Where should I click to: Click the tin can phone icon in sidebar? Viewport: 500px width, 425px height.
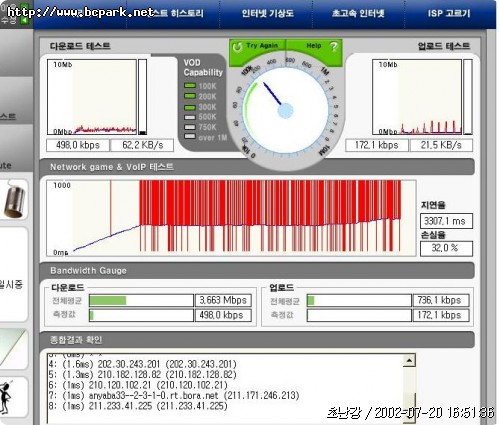15,199
